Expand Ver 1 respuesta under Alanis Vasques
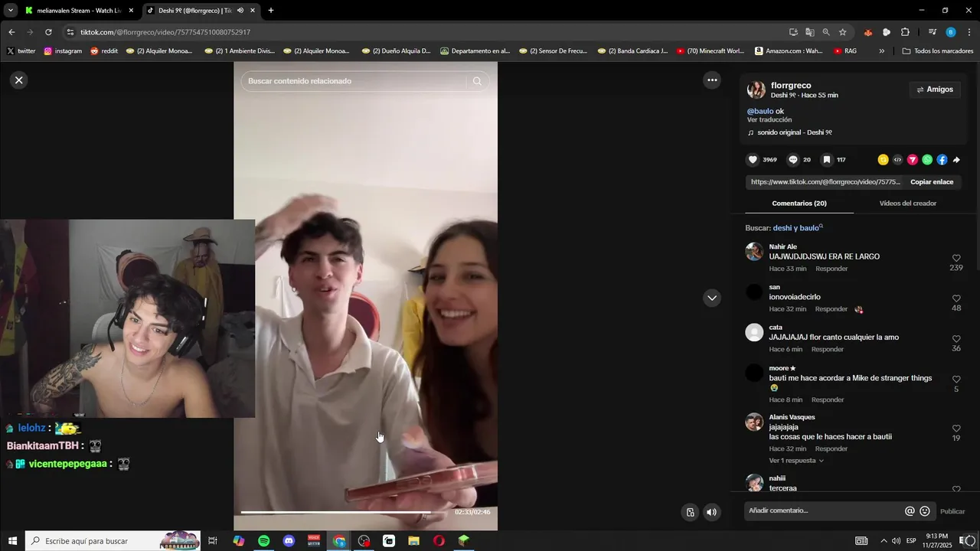 pyautogui.click(x=796, y=461)
